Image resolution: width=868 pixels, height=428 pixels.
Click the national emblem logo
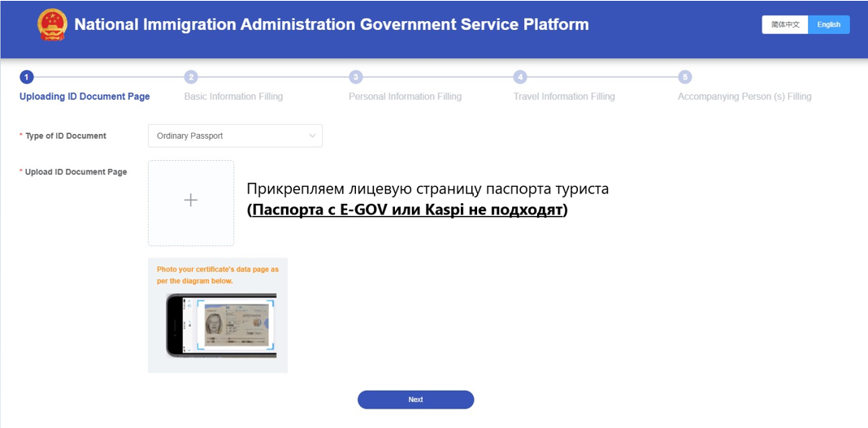[x=52, y=25]
